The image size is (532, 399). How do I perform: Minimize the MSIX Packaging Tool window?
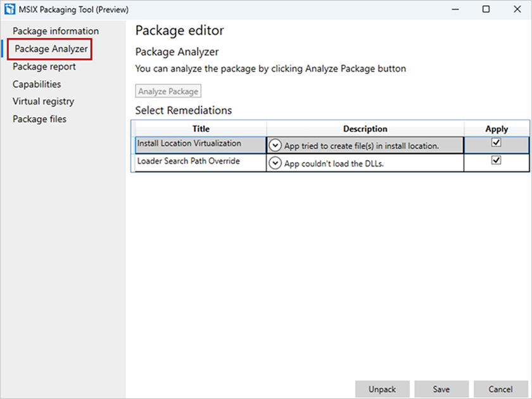(455, 9)
